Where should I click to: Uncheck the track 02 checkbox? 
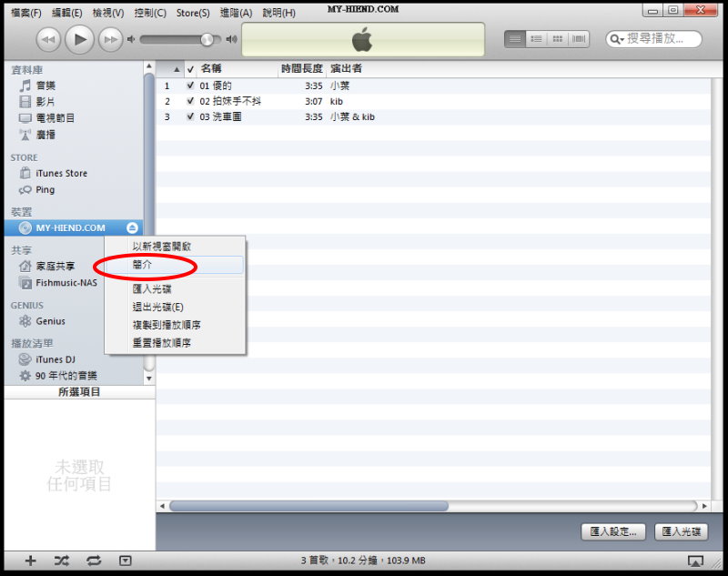[190, 101]
